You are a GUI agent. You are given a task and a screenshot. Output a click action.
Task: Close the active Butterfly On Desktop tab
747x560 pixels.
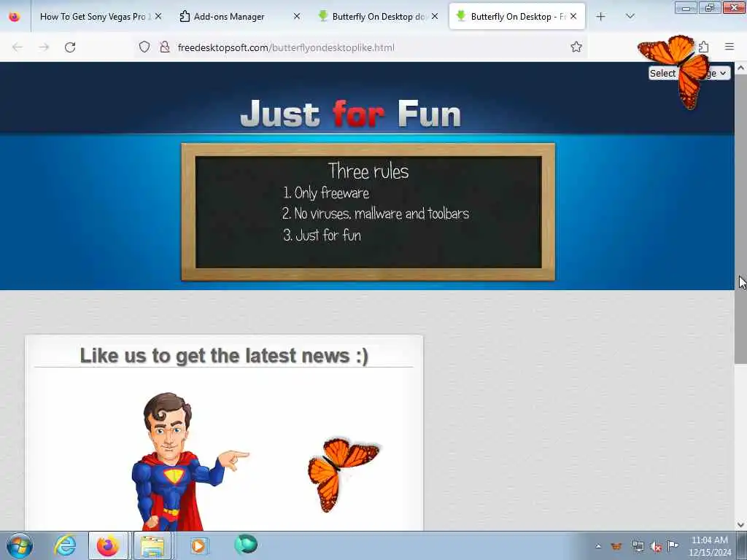click(x=573, y=16)
